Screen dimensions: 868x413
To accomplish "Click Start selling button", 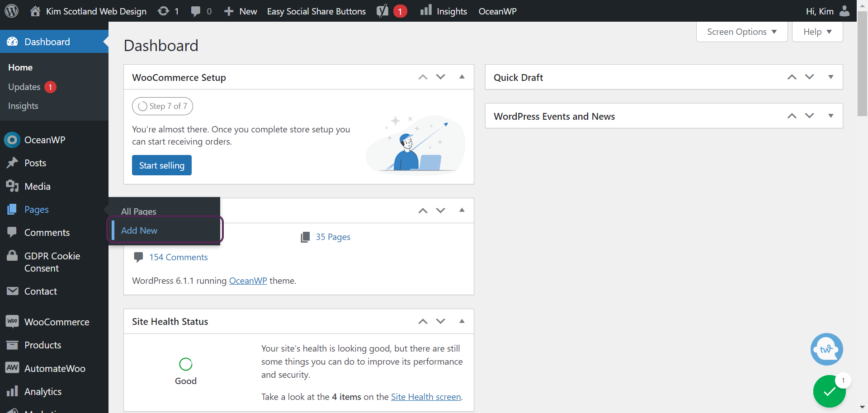I will [x=162, y=165].
